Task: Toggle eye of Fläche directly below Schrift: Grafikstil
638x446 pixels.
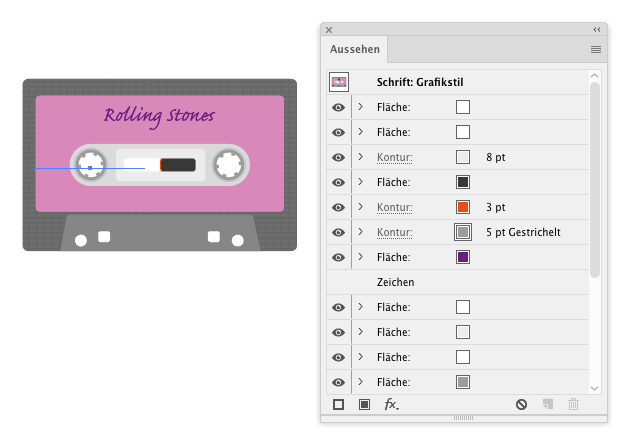Action: (x=338, y=107)
